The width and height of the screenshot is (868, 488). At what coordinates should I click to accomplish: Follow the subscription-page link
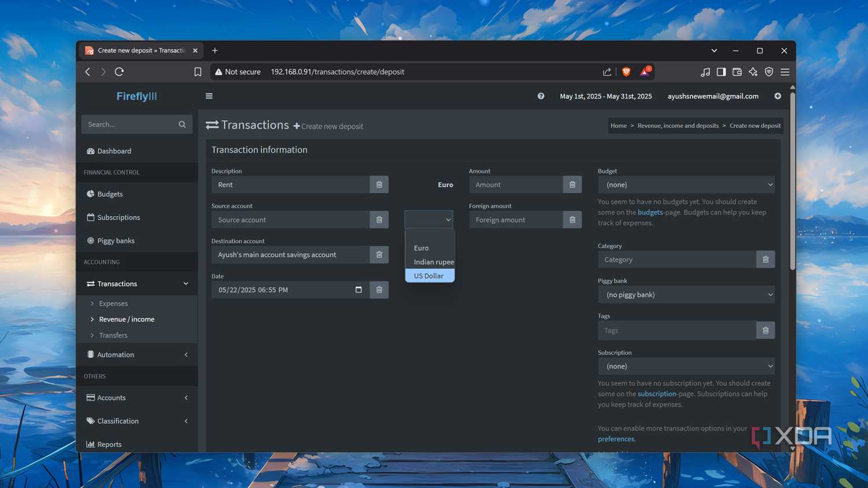657,394
